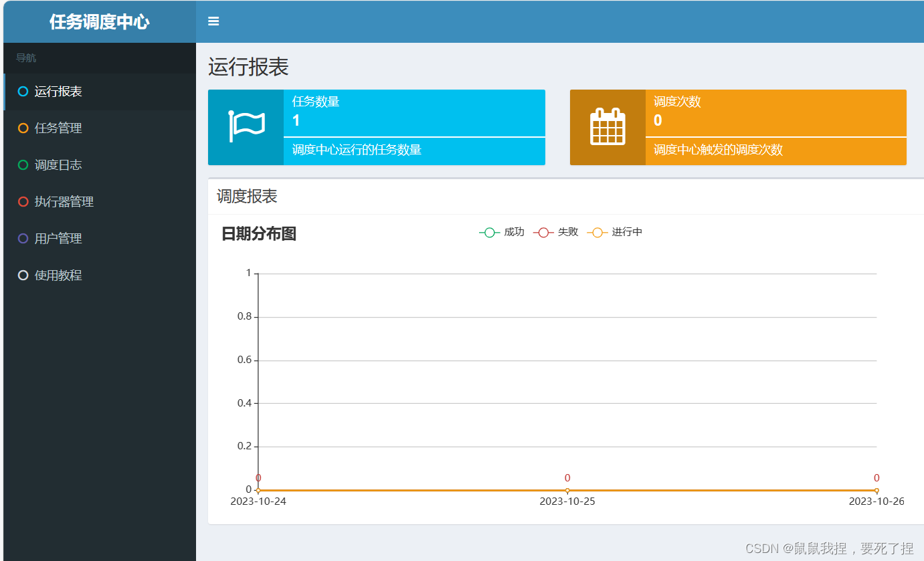Click the 运行报表 page heading
This screenshot has height=561, width=924.
click(248, 67)
